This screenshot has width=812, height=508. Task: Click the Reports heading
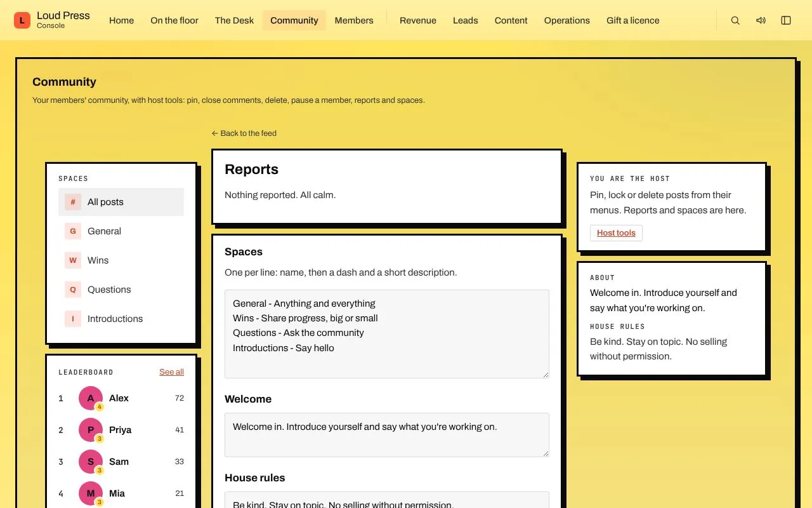tap(252, 170)
